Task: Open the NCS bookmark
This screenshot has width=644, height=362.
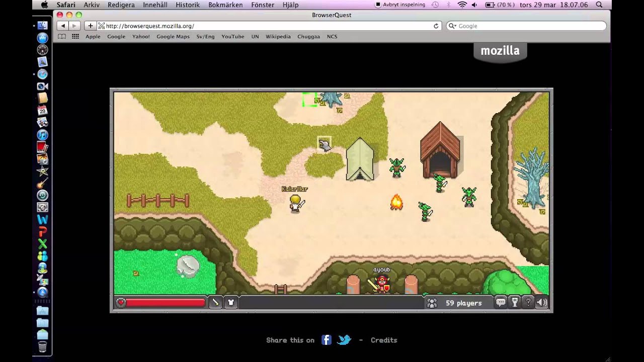Action: tap(332, 37)
